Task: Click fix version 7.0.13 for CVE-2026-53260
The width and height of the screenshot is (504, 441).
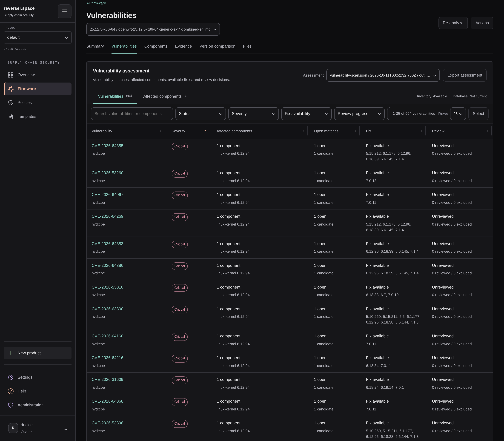Action: [x=371, y=181]
